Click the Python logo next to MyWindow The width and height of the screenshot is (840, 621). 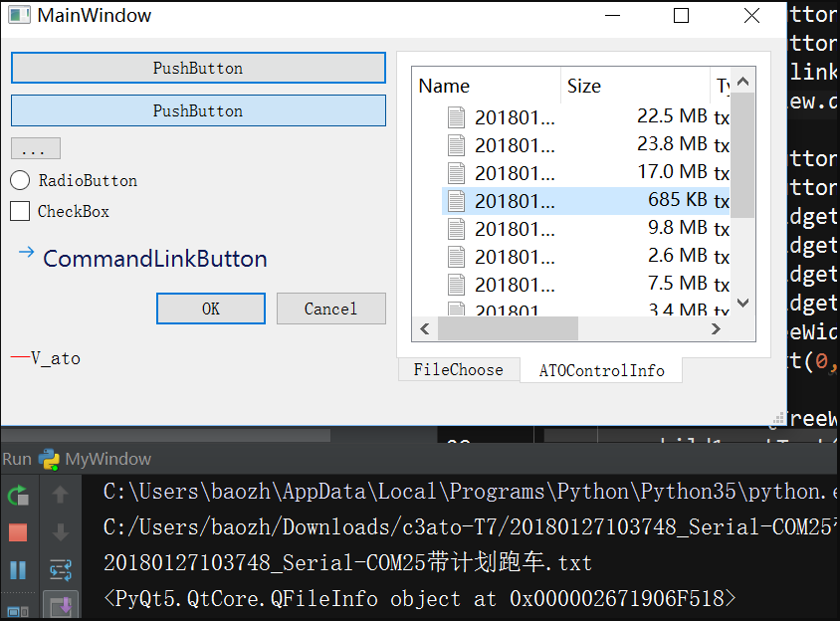[50, 459]
